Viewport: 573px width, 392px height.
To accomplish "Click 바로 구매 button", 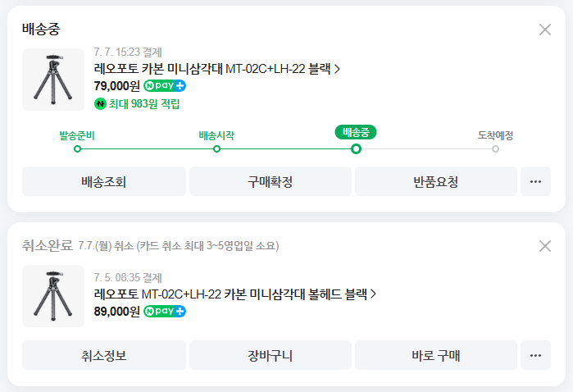I will [436, 355].
